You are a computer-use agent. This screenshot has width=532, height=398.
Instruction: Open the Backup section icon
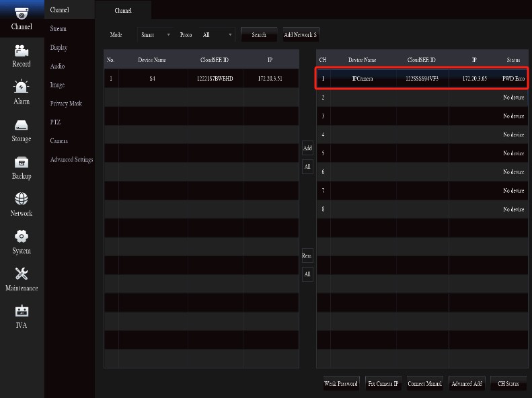[x=22, y=163]
